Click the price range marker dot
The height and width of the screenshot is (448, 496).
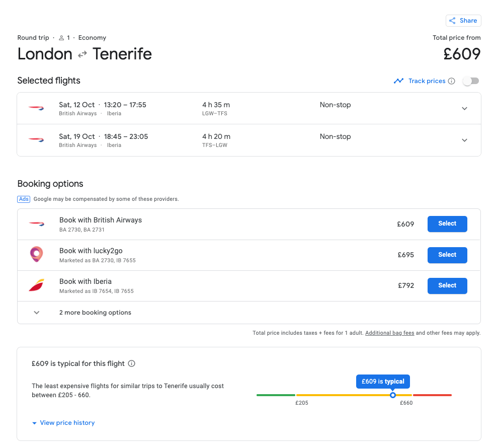[x=393, y=395]
